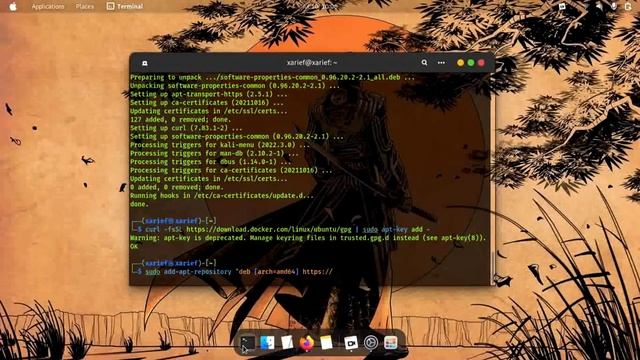
Task: Click 'Processing triggers for kali-menu' line
Action: pos(220,145)
